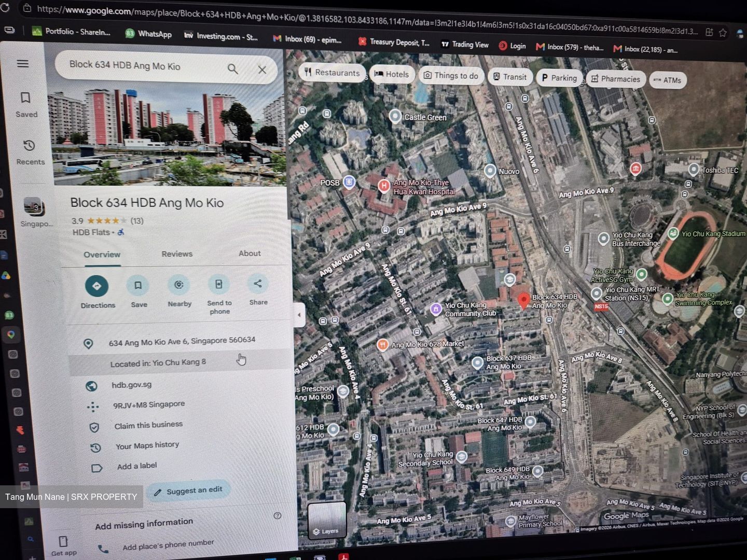Switch to the Reviews tab
747x560 pixels.
pos(177,254)
